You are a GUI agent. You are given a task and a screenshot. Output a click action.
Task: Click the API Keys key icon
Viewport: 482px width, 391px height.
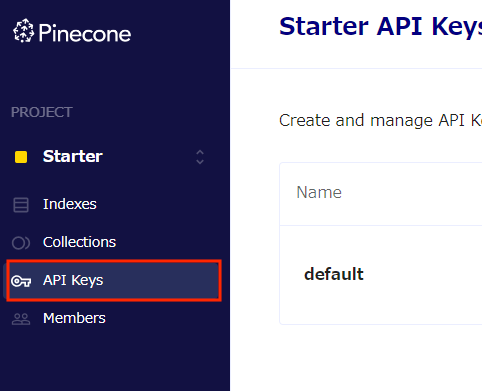pos(21,281)
